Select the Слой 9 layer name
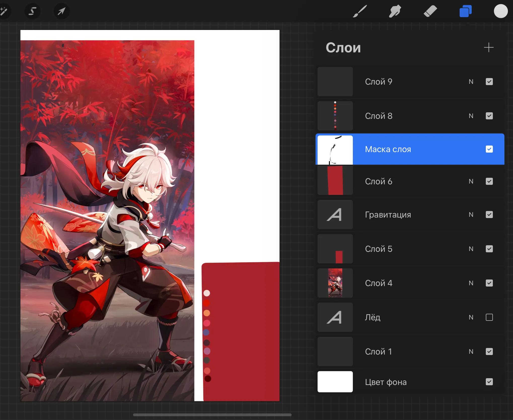The height and width of the screenshot is (420, 513). (379, 82)
